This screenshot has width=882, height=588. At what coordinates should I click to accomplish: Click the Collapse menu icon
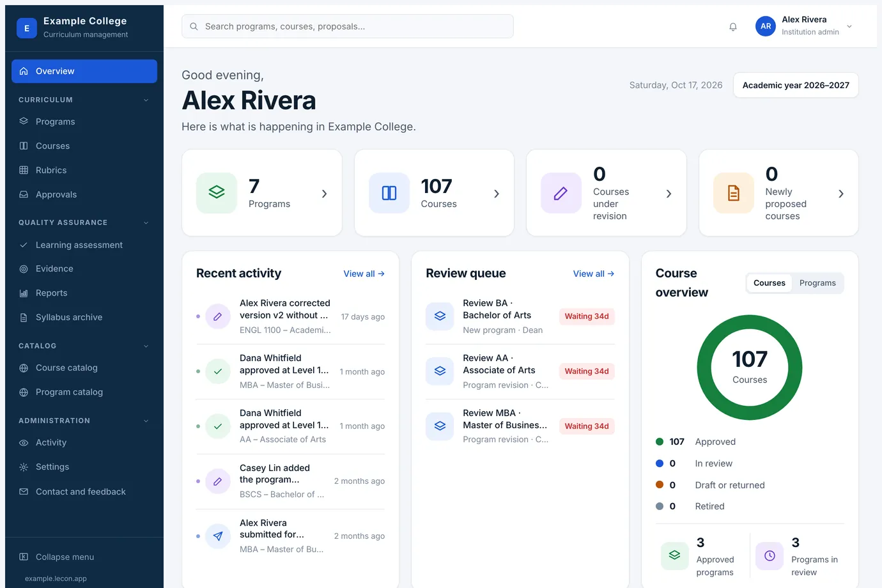tap(24, 557)
